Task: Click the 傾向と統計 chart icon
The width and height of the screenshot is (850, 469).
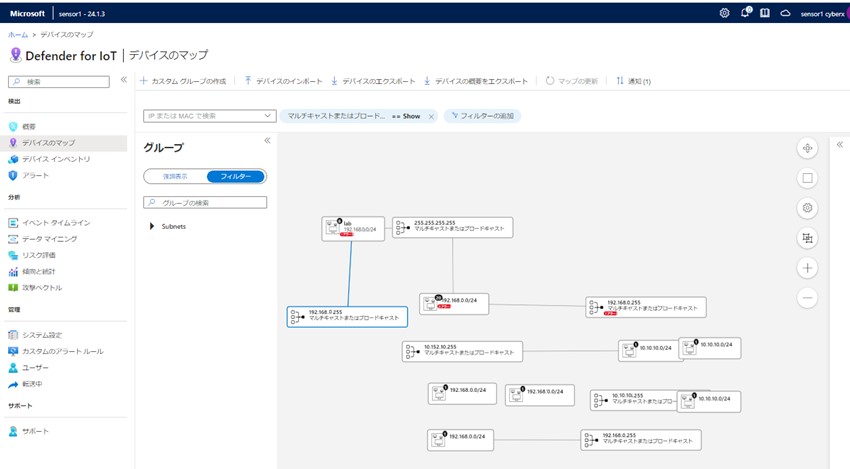Action: 13,271
